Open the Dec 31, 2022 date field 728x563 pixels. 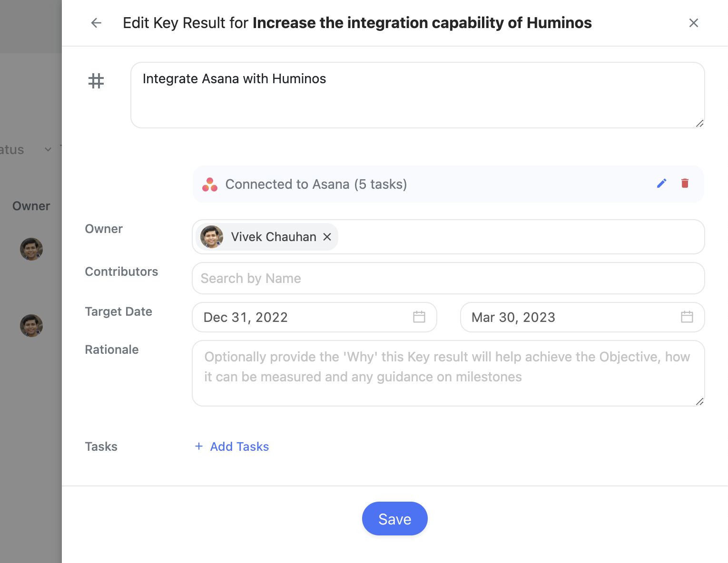[x=314, y=317]
